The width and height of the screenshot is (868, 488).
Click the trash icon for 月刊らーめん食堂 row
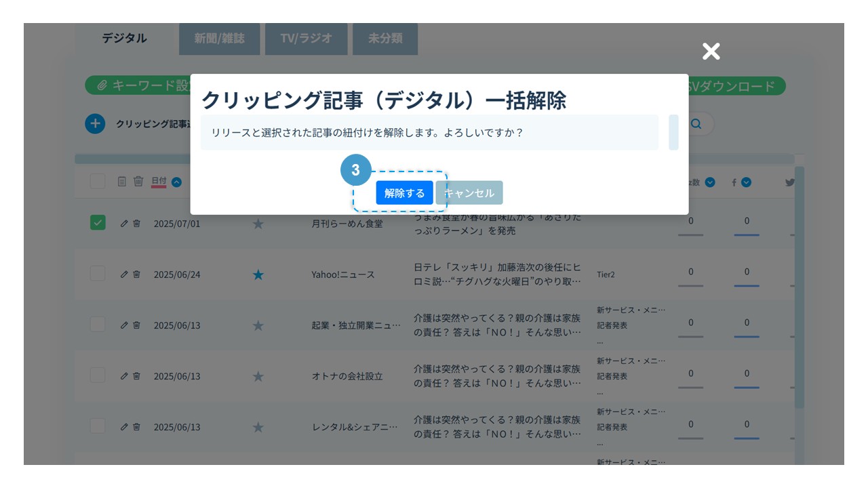pos(136,224)
